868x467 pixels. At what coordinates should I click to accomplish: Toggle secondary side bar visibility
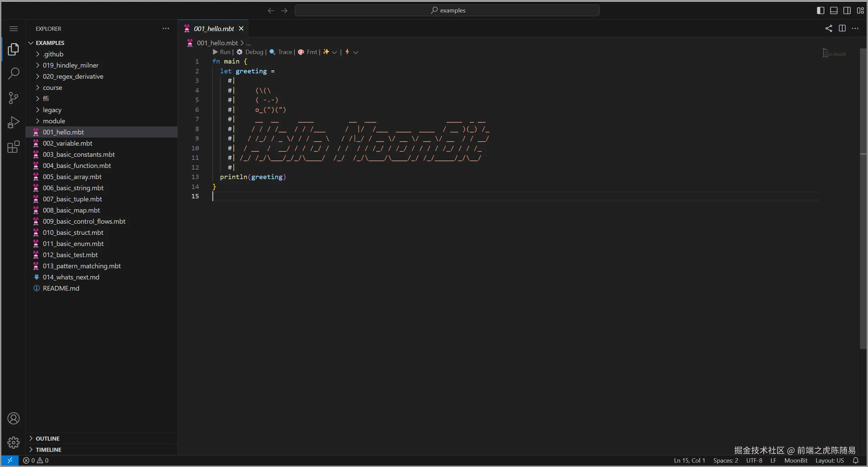click(847, 10)
